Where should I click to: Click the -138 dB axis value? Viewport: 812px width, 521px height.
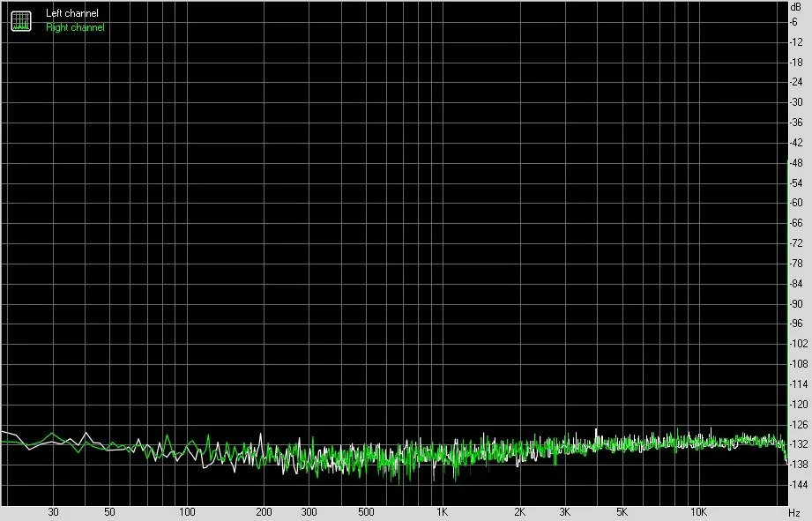798,464
